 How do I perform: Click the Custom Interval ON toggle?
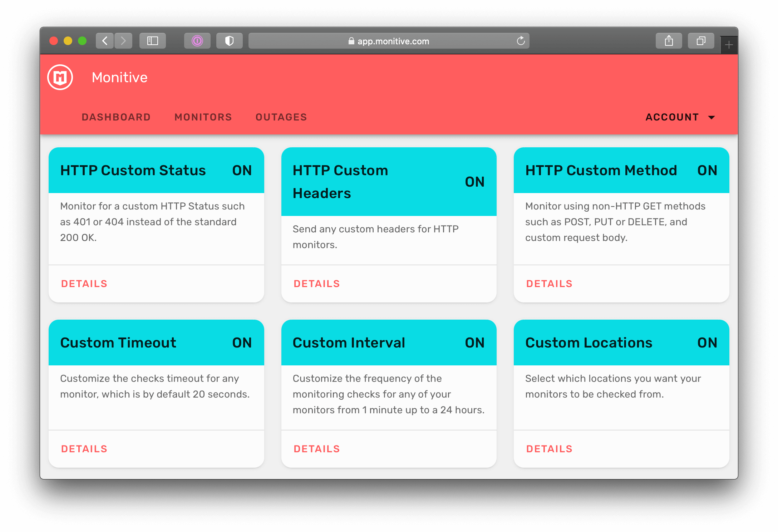475,342
